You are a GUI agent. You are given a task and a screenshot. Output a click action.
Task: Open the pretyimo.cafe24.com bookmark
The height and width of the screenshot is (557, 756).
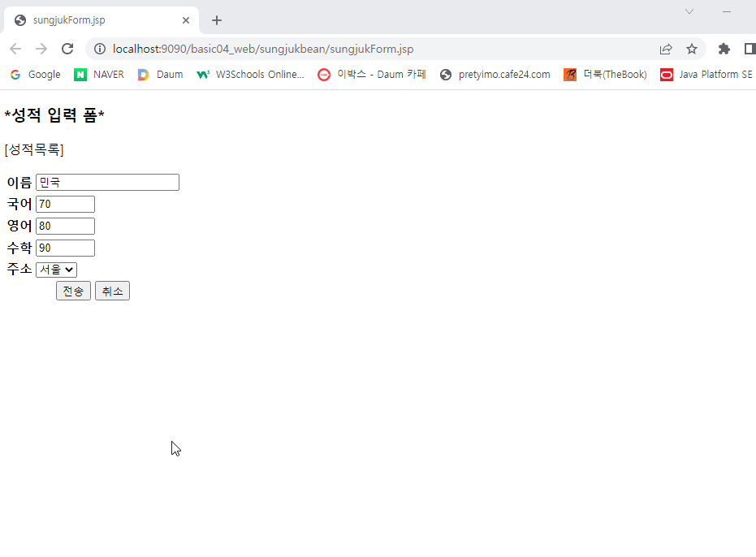click(495, 75)
